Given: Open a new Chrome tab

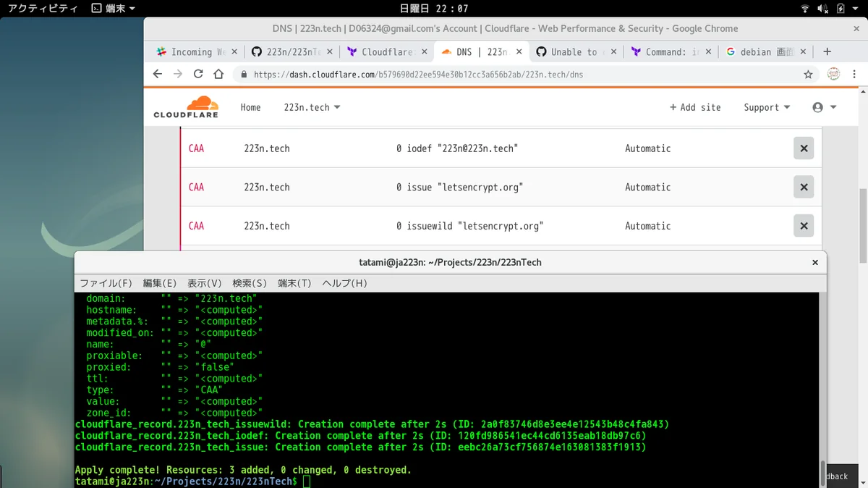Looking at the screenshot, I should coord(827,52).
